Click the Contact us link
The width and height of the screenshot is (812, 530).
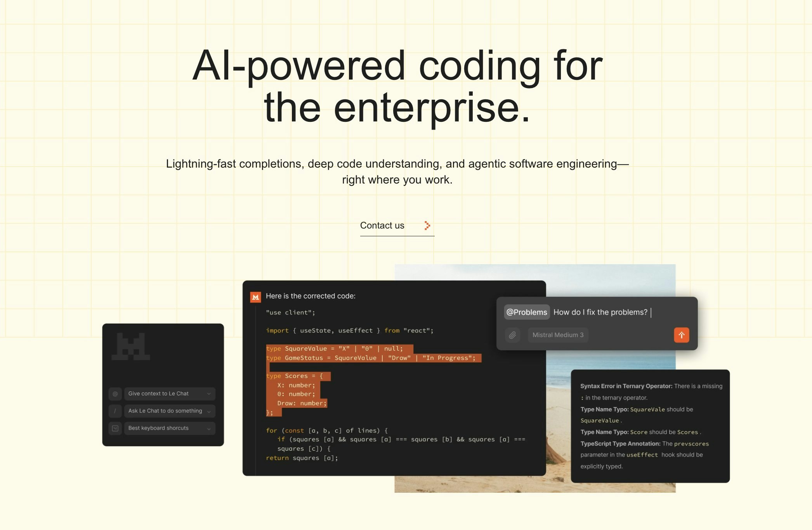[382, 225]
